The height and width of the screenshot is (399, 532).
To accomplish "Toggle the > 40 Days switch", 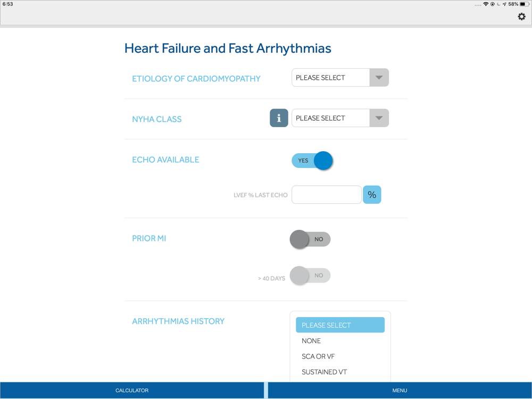I will click(310, 276).
